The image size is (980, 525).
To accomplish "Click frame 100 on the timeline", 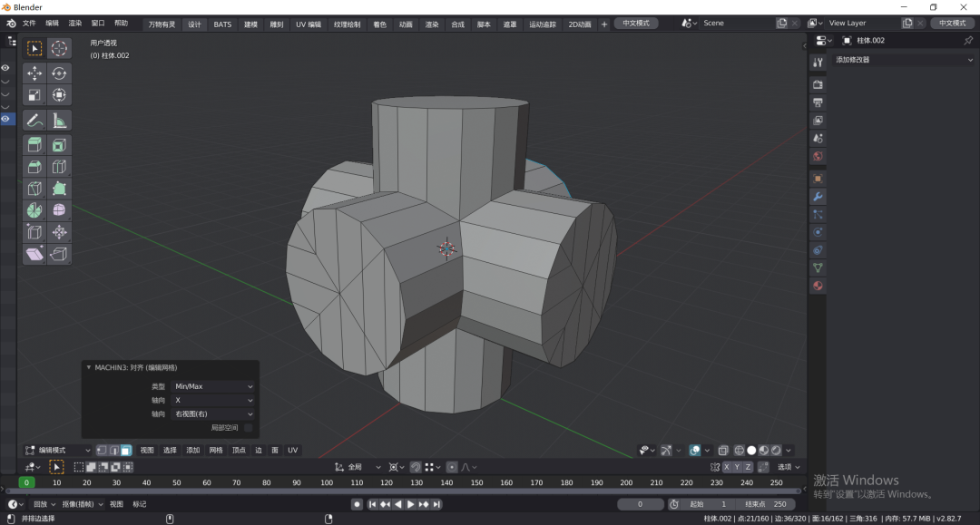I will (x=327, y=482).
